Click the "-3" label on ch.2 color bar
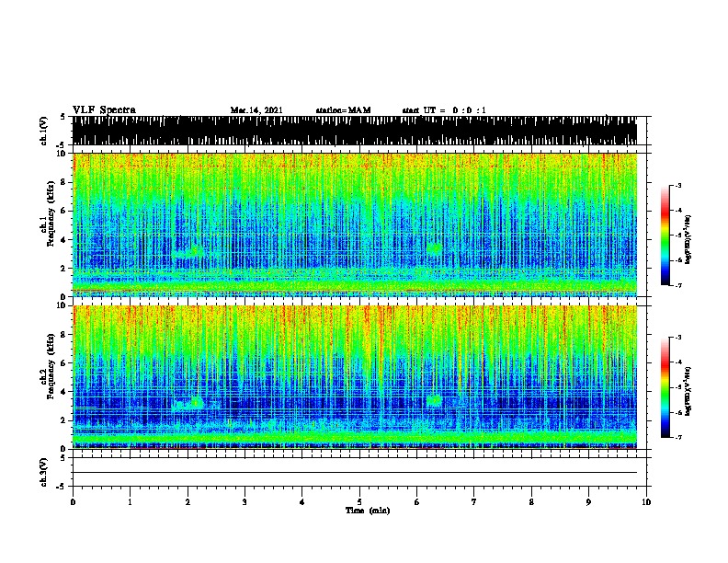The width and height of the screenshot is (728, 563). pyautogui.click(x=678, y=338)
